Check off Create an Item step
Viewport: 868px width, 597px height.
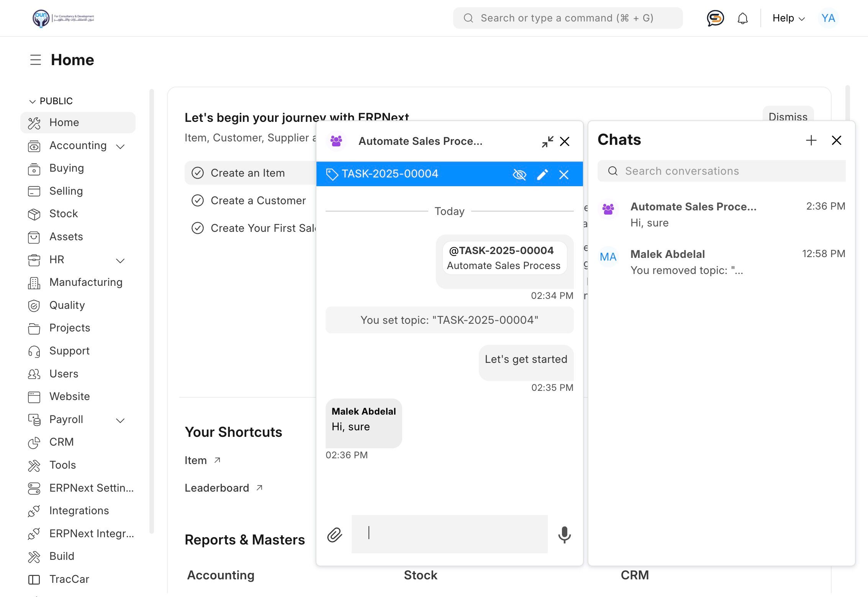click(x=198, y=173)
